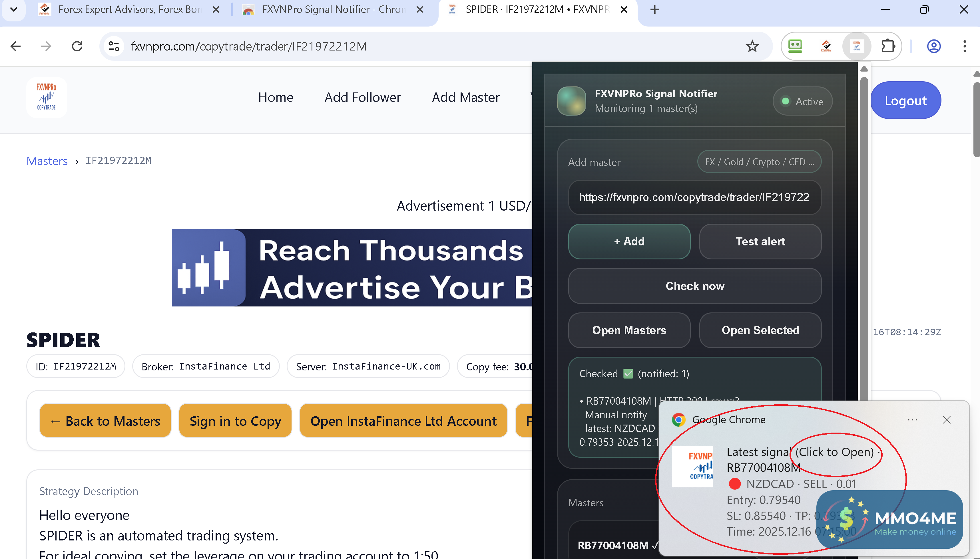Open the tab search dropdown arrow
The image size is (980, 559).
[13, 9]
